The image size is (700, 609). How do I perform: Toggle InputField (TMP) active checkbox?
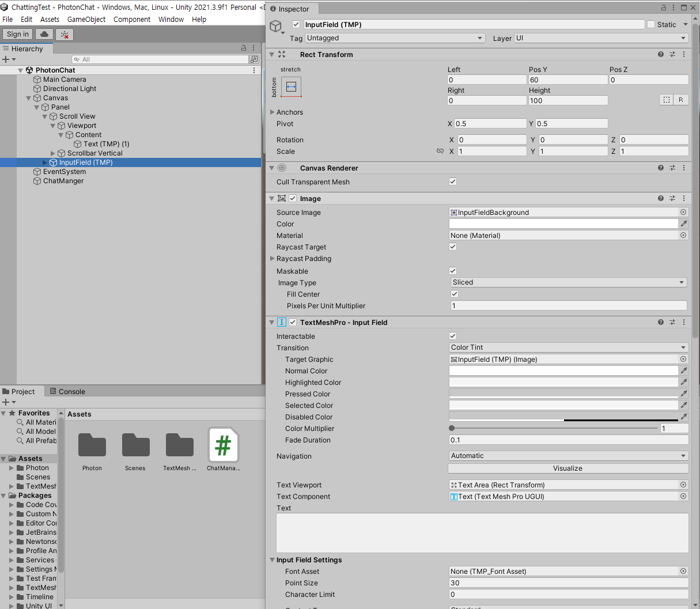[x=296, y=24]
